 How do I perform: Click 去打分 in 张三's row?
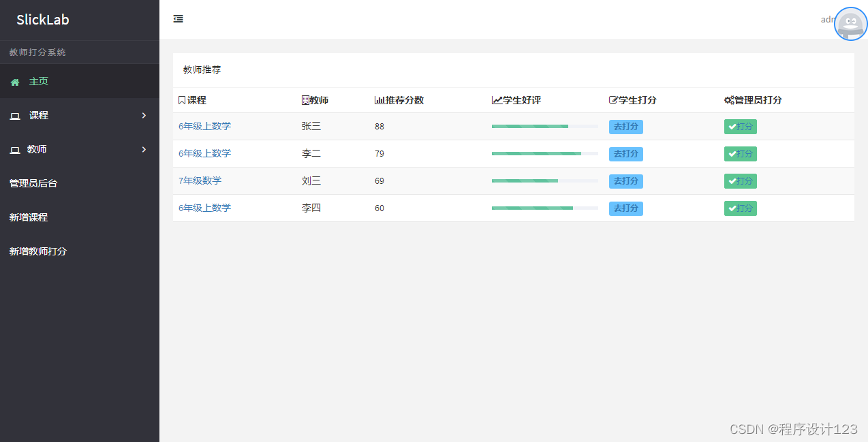625,127
